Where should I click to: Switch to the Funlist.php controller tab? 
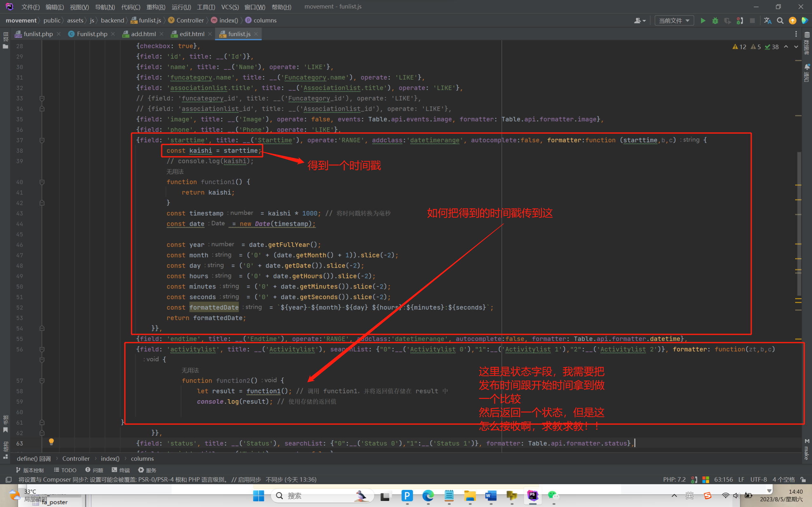click(x=92, y=34)
